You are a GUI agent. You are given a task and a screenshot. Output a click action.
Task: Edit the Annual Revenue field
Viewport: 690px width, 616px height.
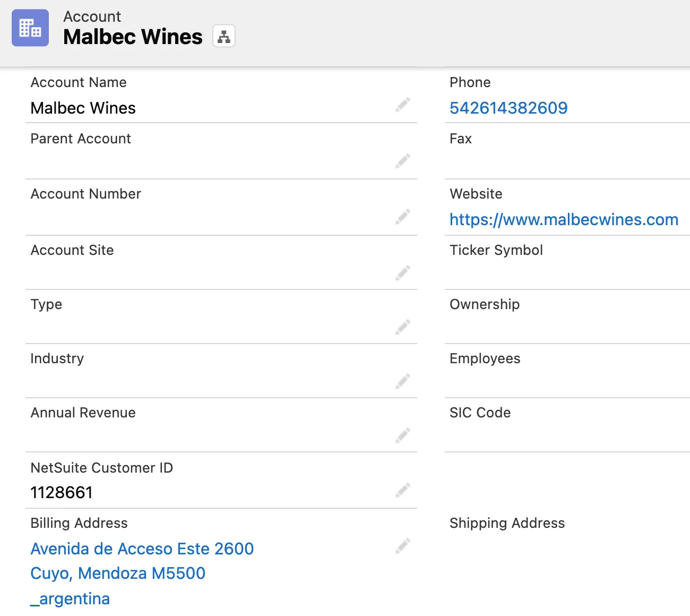pyautogui.click(x=403, y=435)
